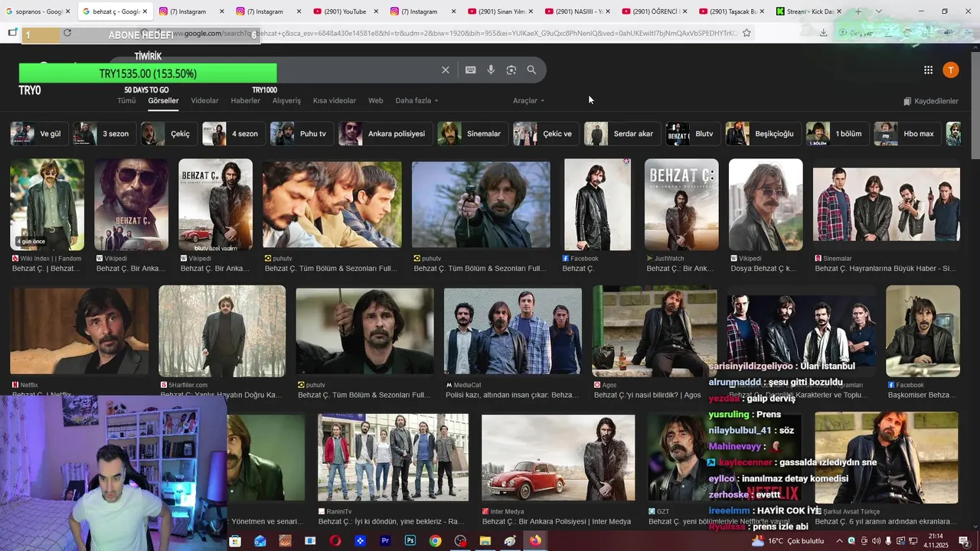Select the 1 bölüm filter chip
Screen dimensions: 980x551
[x=836, y=133]
